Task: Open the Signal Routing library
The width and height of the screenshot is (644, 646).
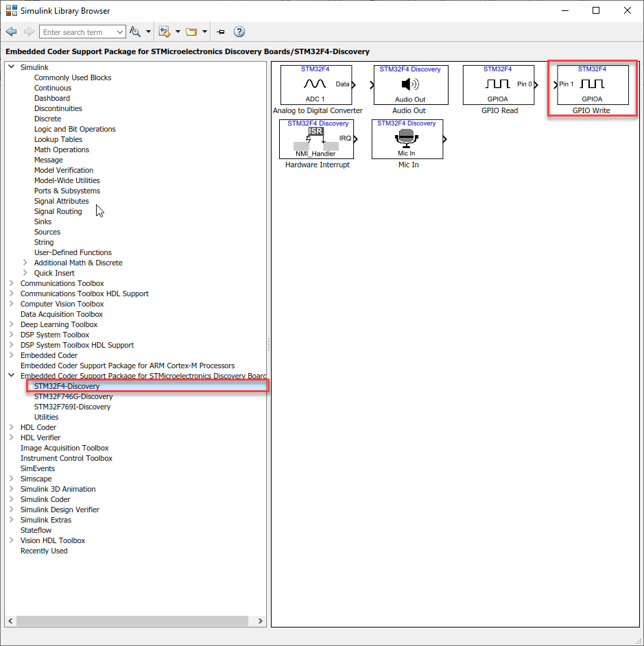Action: [x=58, y=211]
